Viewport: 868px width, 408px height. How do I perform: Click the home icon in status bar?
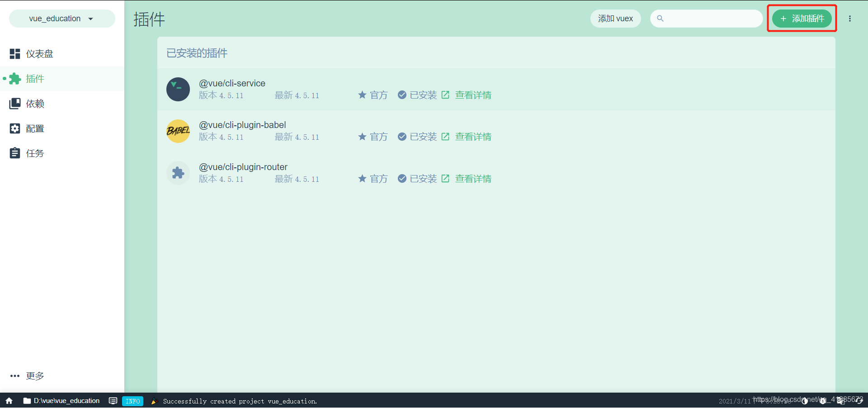[9, 401]
